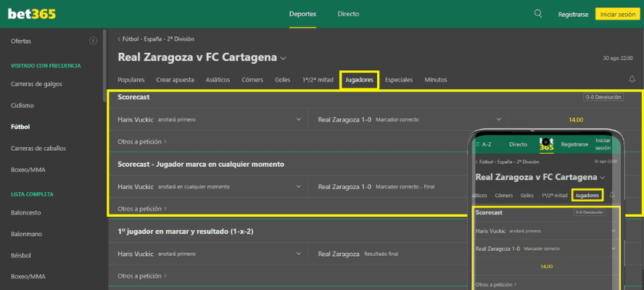Open the Populares market tab
Screen dimensions: 644x290
click(x=131, y=80)
